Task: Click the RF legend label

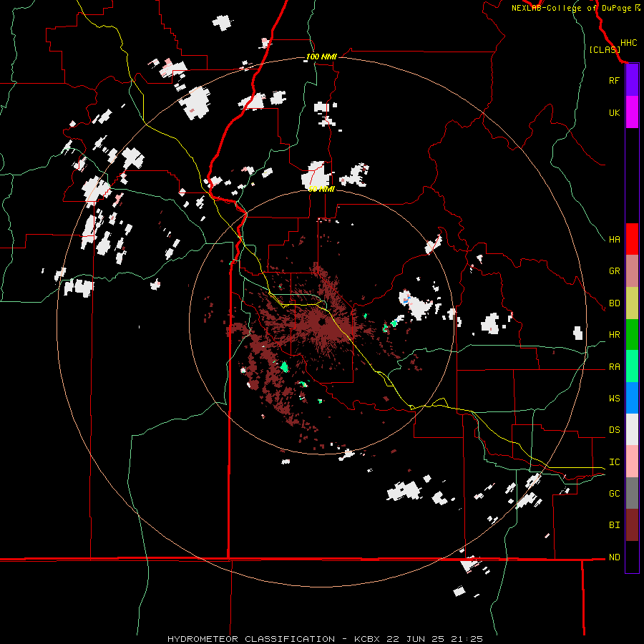Action: click(x=614, y=80)
